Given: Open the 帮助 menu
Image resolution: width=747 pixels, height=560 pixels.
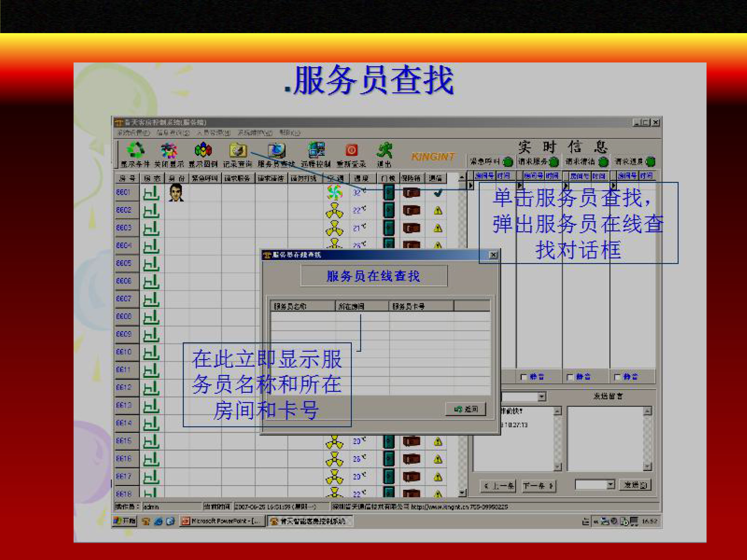Looking at the screenshot, I should tap(290, 133).
